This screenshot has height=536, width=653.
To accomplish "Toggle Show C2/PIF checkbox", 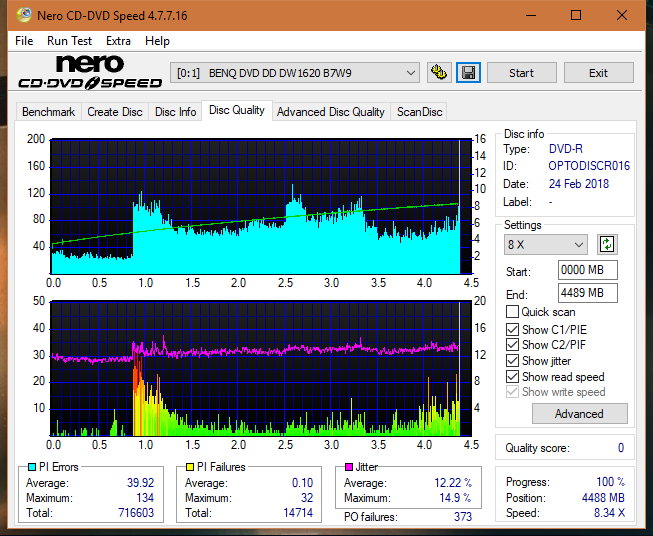I will [512, 345].
